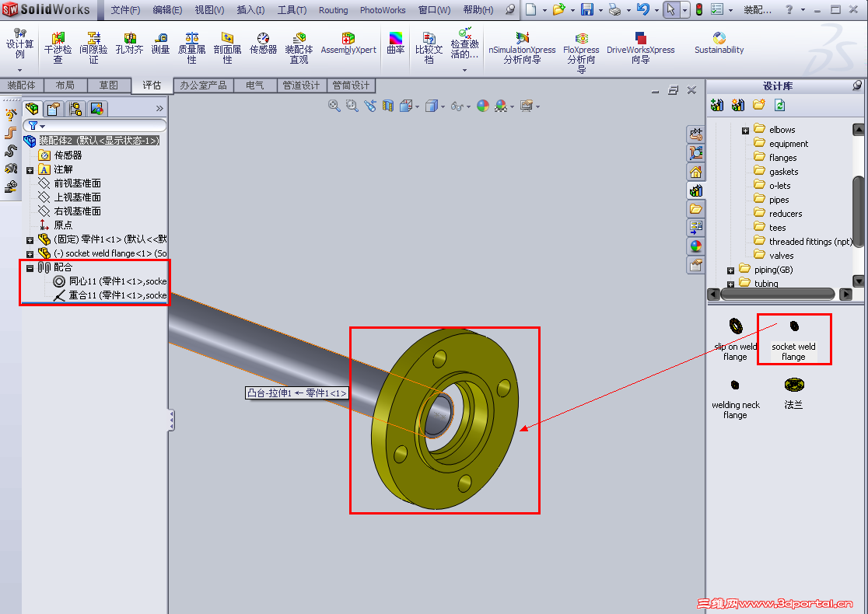The height and width of the screenshot is (614, 868).
Task: Click Zoom to Fit in view toolbar
Action: coord(334,106)
